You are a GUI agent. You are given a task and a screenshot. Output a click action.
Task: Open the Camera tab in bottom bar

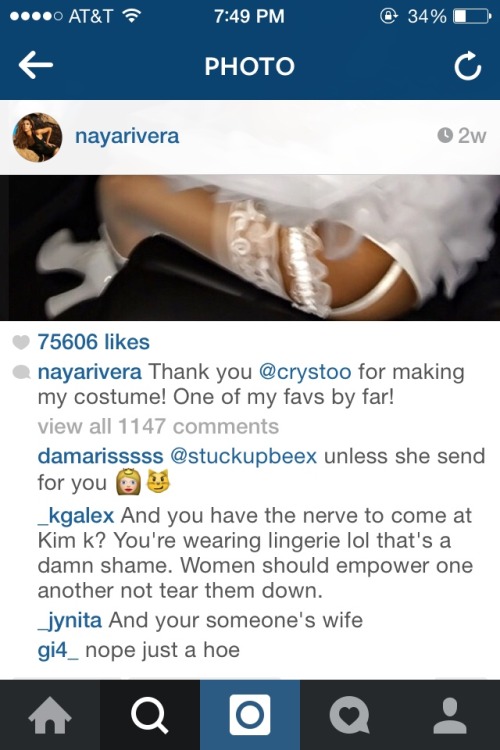(x=250, y=715)
